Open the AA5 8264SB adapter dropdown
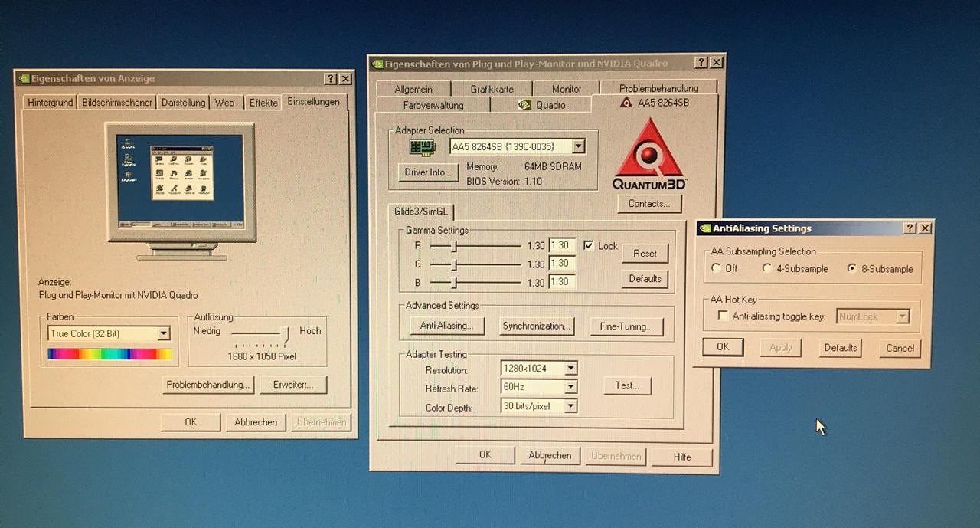Screen dimensions: 980x528 578,146
